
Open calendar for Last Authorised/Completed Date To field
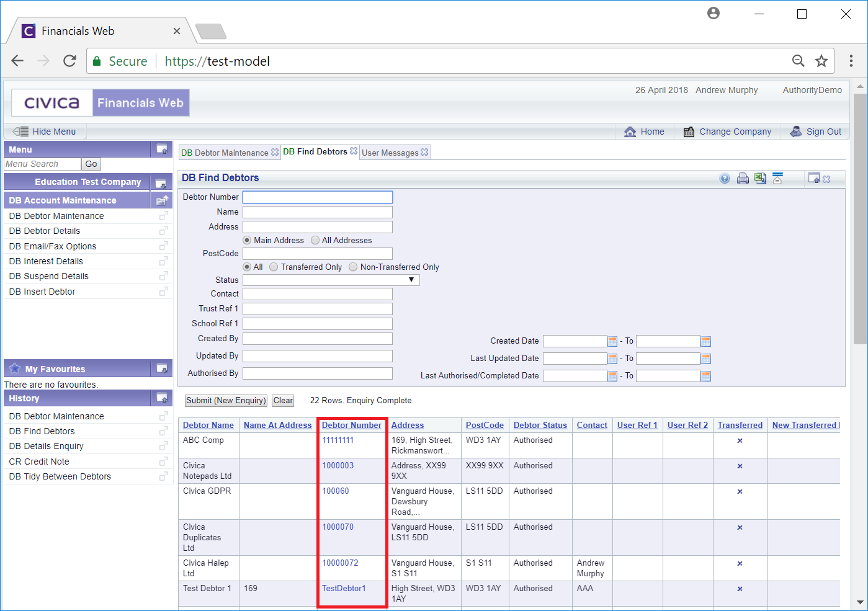coord(705,376)
